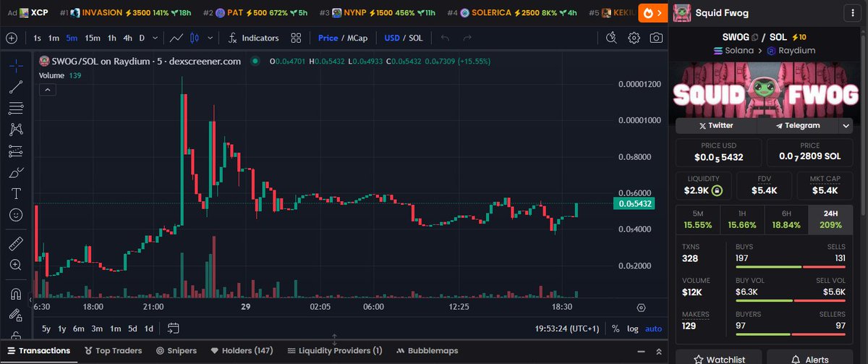Open the go to date calendar
This screenshot has height=364, width=868.
tap(173, 328)
